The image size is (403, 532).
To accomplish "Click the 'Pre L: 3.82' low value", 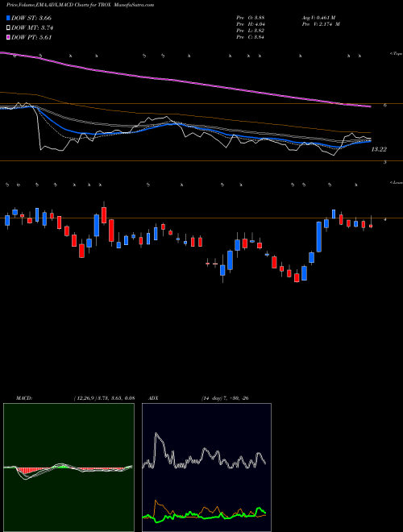I will 251,31.
